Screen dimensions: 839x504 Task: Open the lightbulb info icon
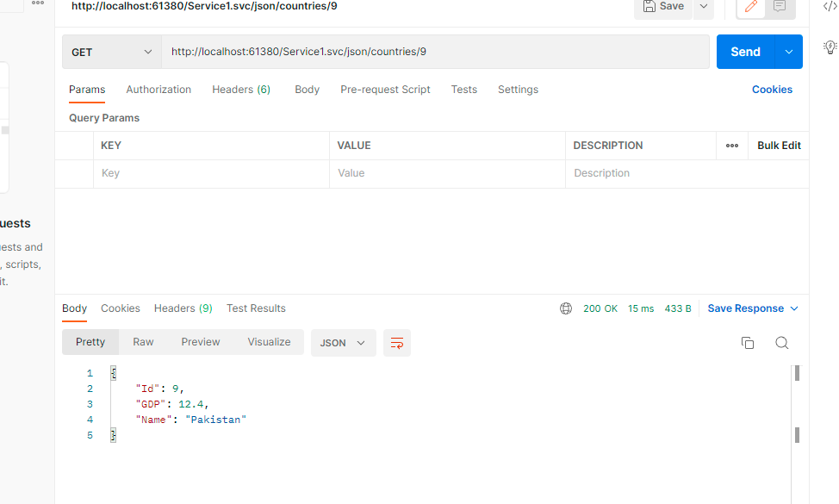pos(830,47)
